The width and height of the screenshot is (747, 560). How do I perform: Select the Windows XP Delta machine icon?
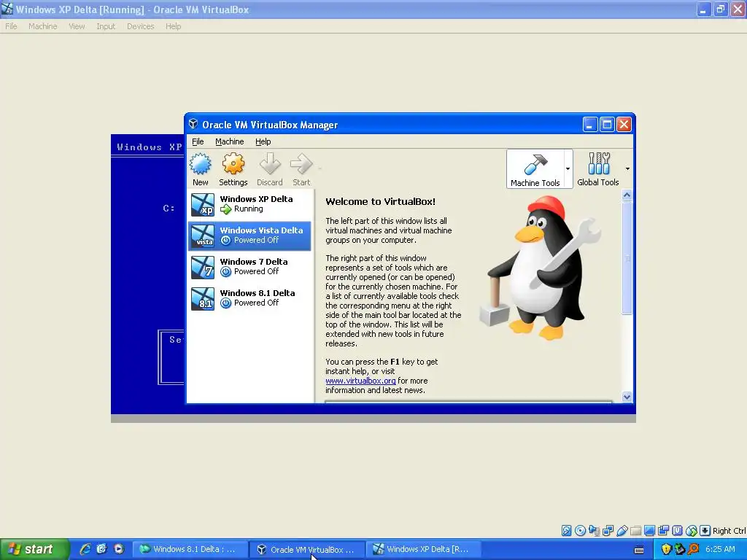[x=203, y=205]
